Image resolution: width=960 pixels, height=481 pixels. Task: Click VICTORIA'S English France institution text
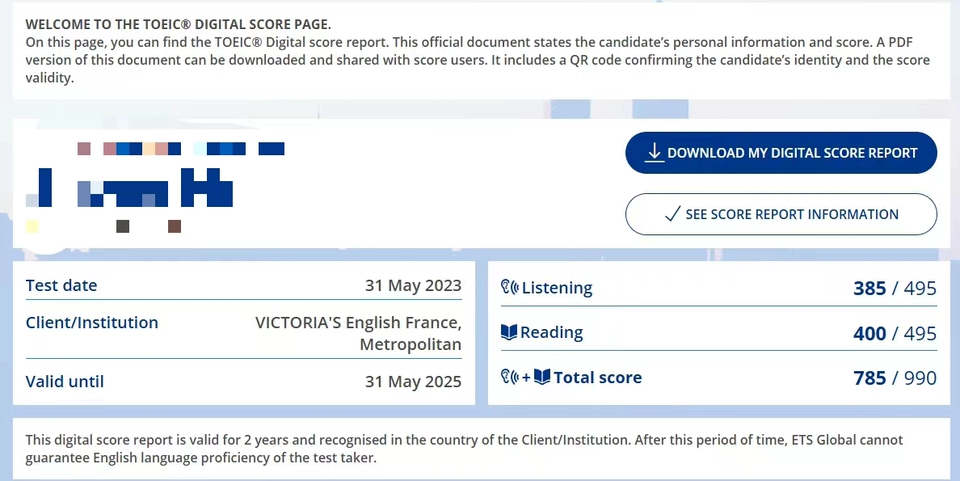358,334
